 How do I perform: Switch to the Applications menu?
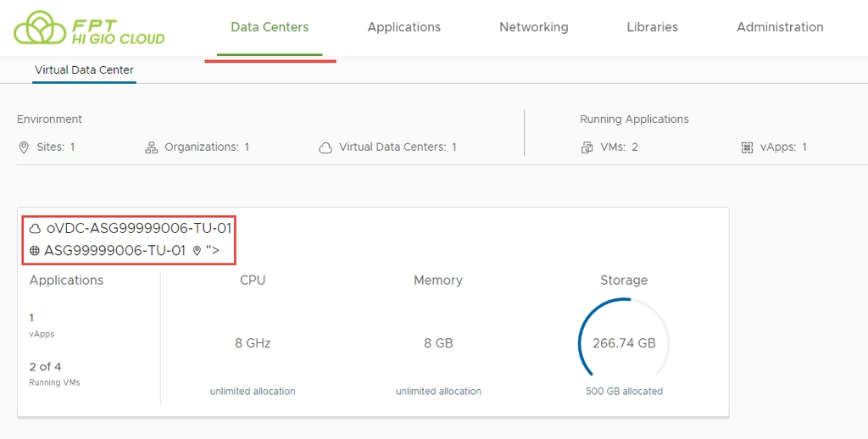403,27
